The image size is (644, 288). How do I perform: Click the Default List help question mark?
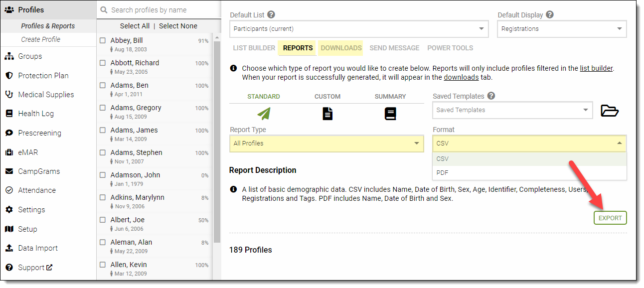pyautogui.click(x=270, y=14)
